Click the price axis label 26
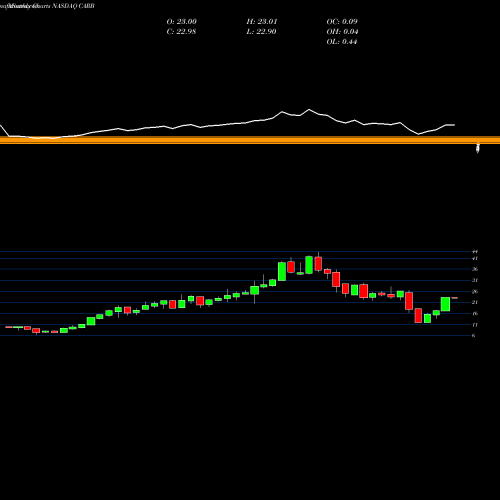Screen dimensions: 500x500 (475, 292)
